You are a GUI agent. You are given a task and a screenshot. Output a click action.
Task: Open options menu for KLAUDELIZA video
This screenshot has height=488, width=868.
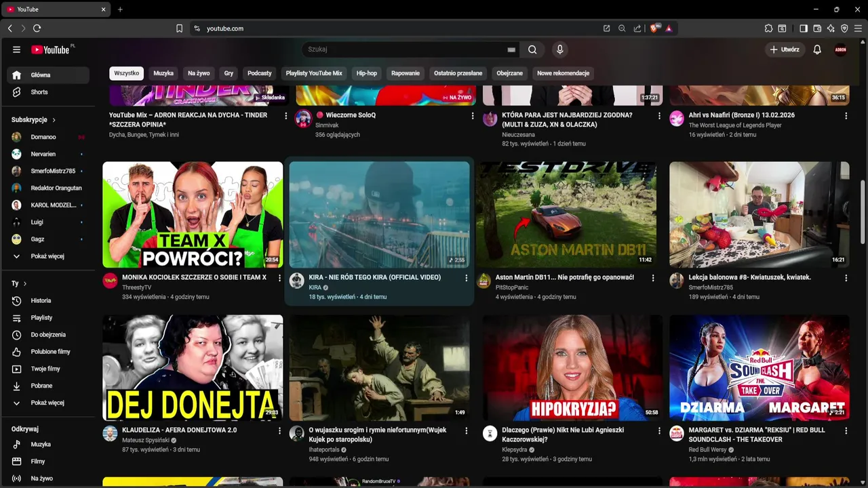[279, 430]
